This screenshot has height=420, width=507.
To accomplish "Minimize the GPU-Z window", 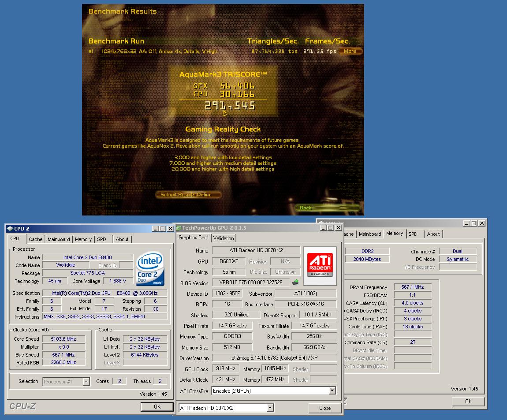I will (323, 228).
